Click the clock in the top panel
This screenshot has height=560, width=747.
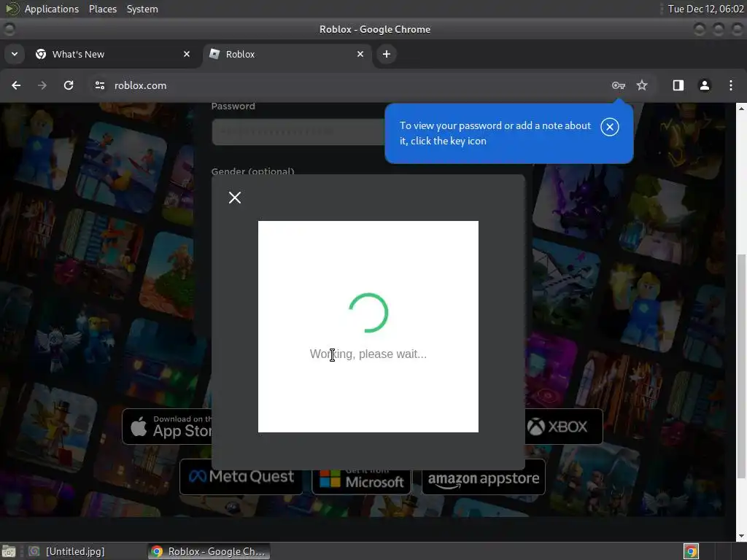click(x=705, y=9)
